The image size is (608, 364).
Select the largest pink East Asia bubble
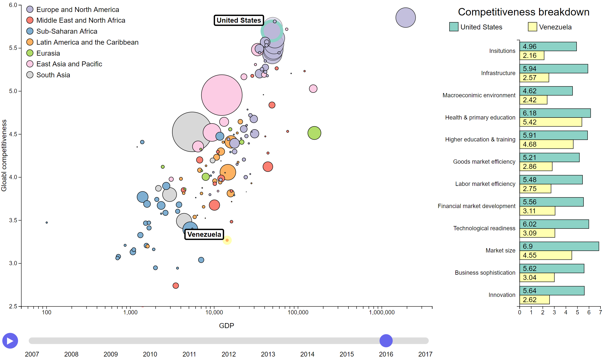(222, 95)
